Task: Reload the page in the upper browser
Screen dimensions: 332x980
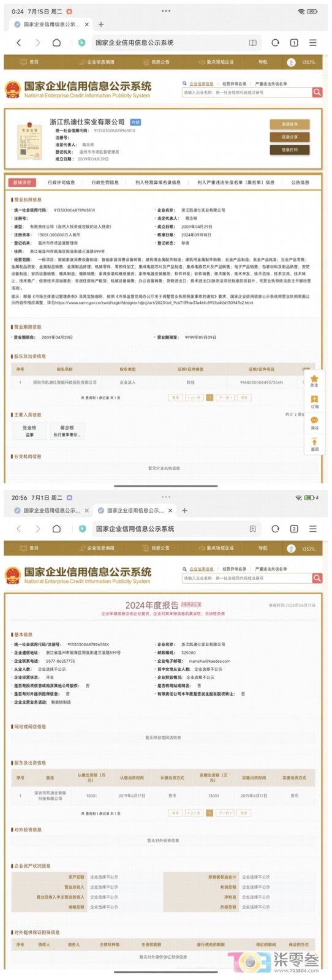Action: pos(275,43)
